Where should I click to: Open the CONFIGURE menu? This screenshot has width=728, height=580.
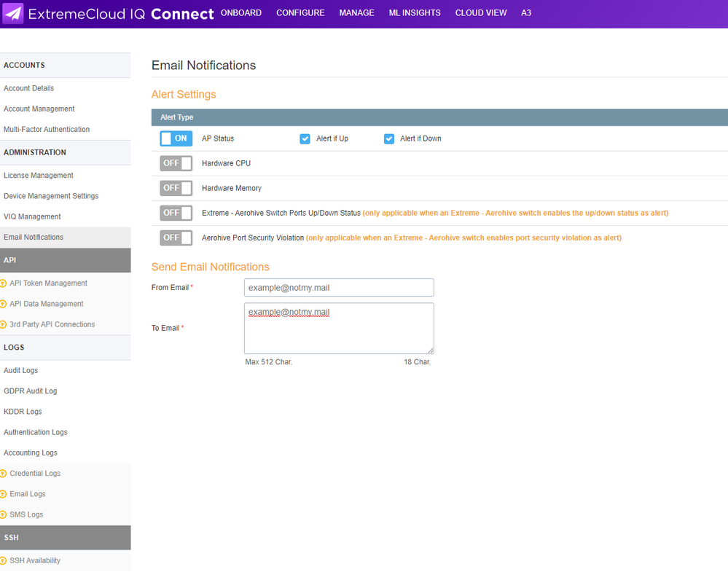[300, 13]
